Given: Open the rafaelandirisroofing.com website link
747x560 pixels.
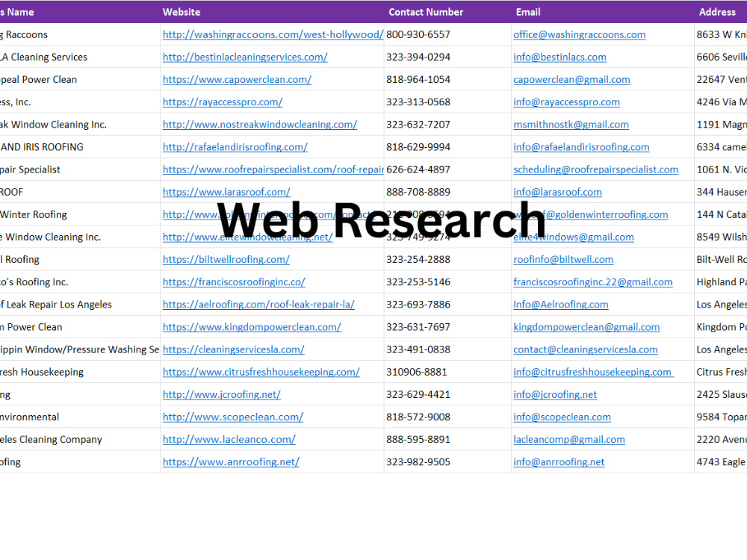Looking at the screenshot, I should (235, 147).
